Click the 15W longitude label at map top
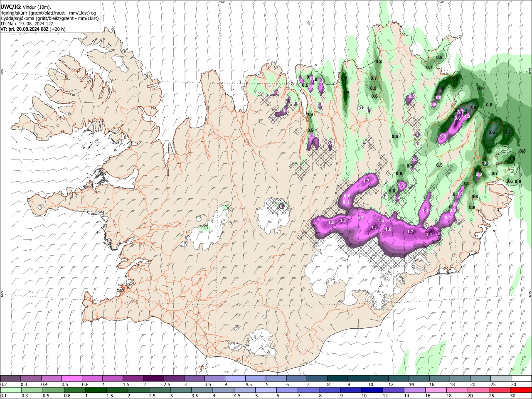 click(x=440, y=2)
